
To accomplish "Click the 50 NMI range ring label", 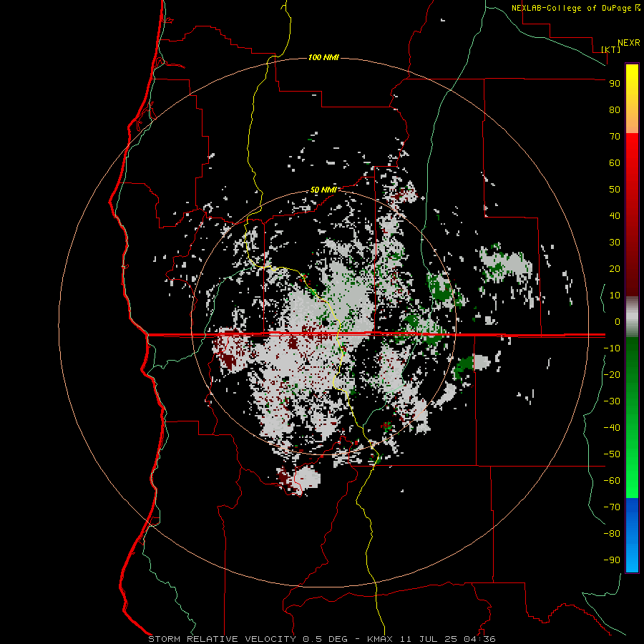I will click(x=323, y=190).
